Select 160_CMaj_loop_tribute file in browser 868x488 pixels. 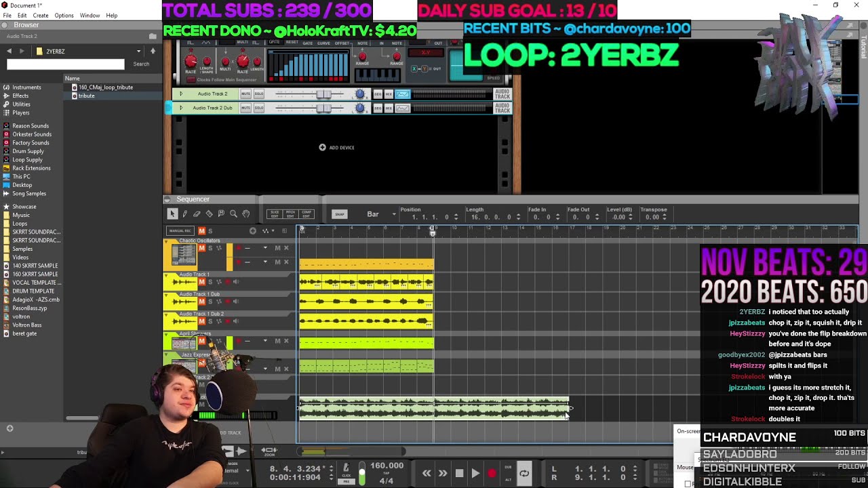point(105,87)
